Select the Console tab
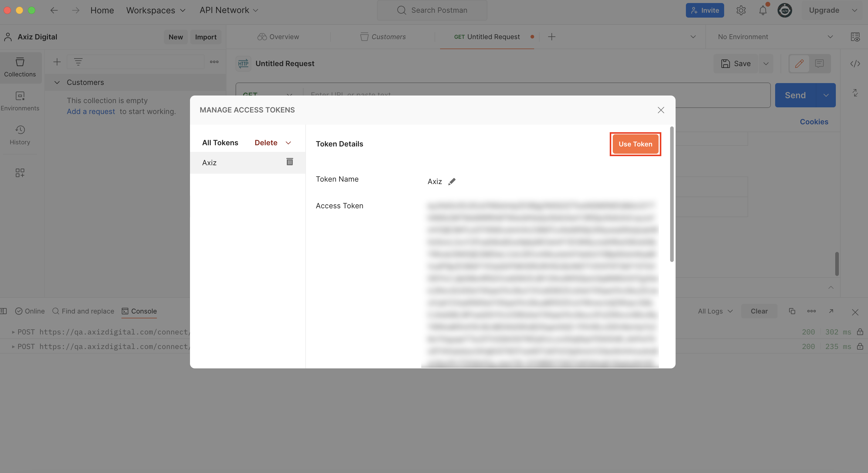Image resolution: width=868 pixels, height=473 pixels. click(x=139, y=311)
